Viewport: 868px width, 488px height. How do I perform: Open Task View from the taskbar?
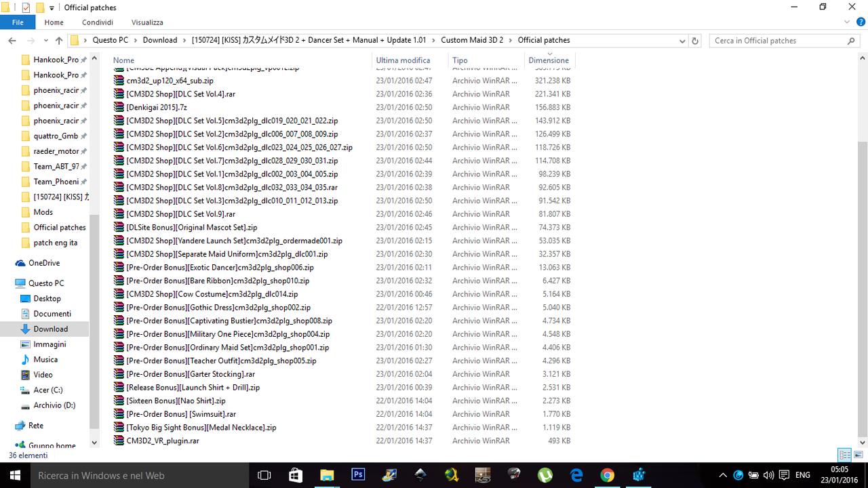coord(264,475)
